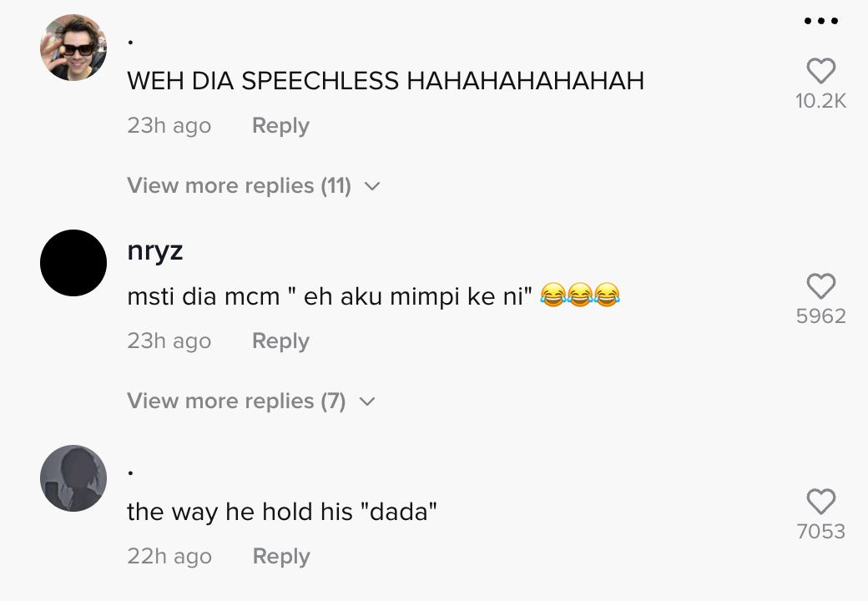This screenshot has width=868, height=601.
Task: Open the three-dot more options menu
Action: pos(821,21)
